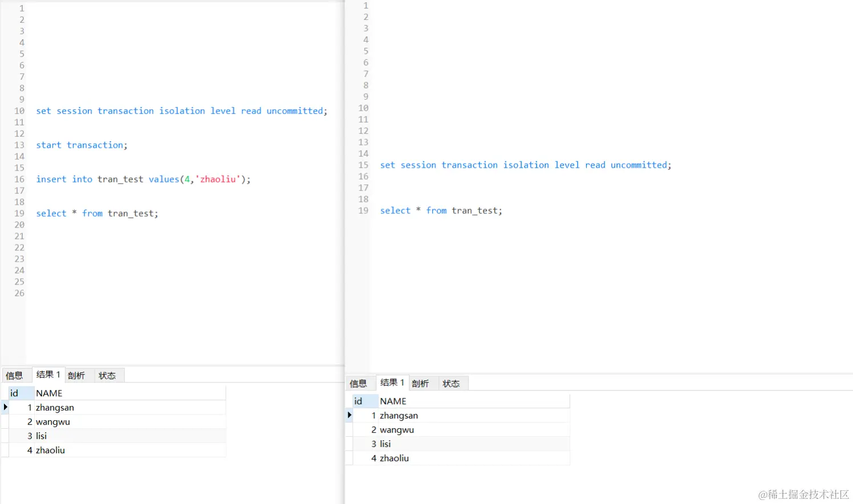Select cell 'zhangsan' in right results grid

[x=474, y=416]
